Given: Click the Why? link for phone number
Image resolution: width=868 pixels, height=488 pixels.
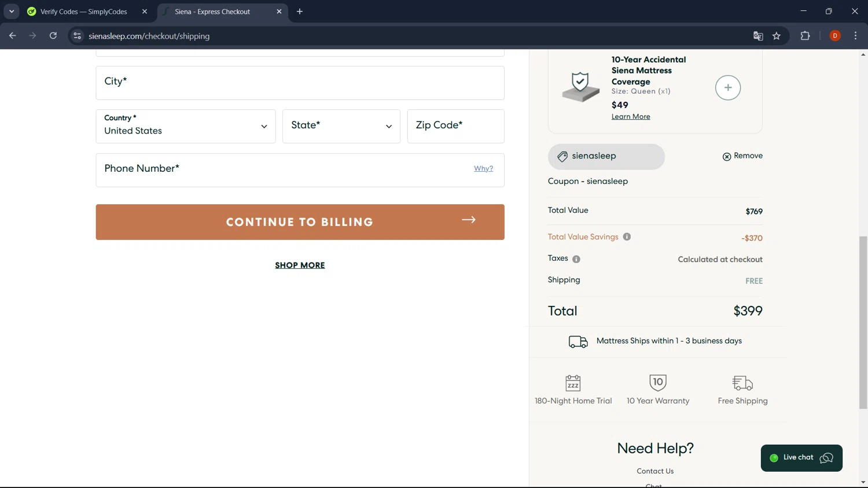Looking at the screenshot, I should [x=483, y=169].
